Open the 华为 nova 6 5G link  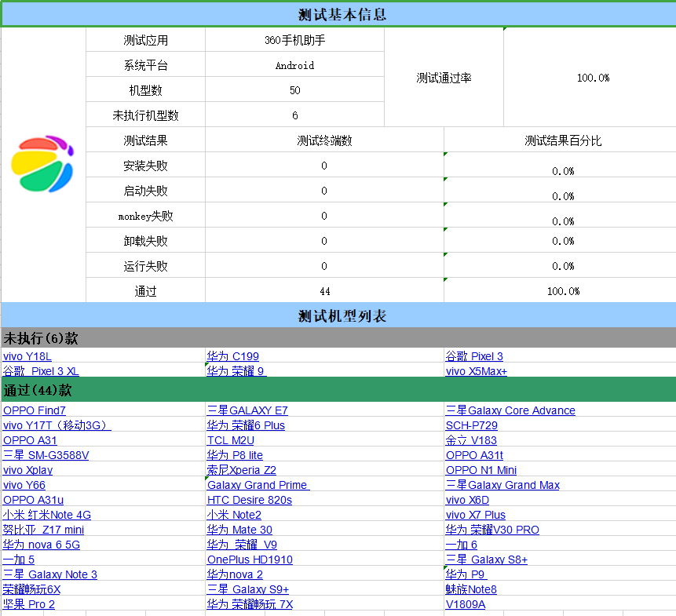[x=42, y=545]
